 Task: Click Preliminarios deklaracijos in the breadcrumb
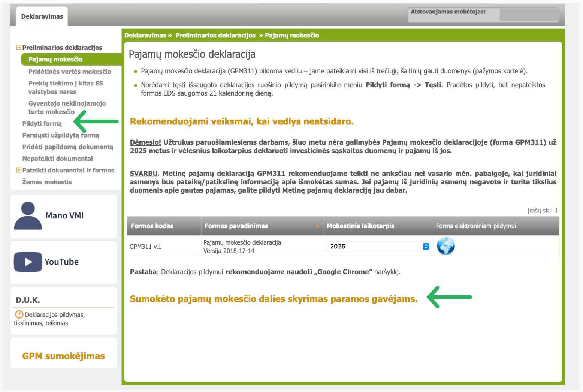pos(215,36)
